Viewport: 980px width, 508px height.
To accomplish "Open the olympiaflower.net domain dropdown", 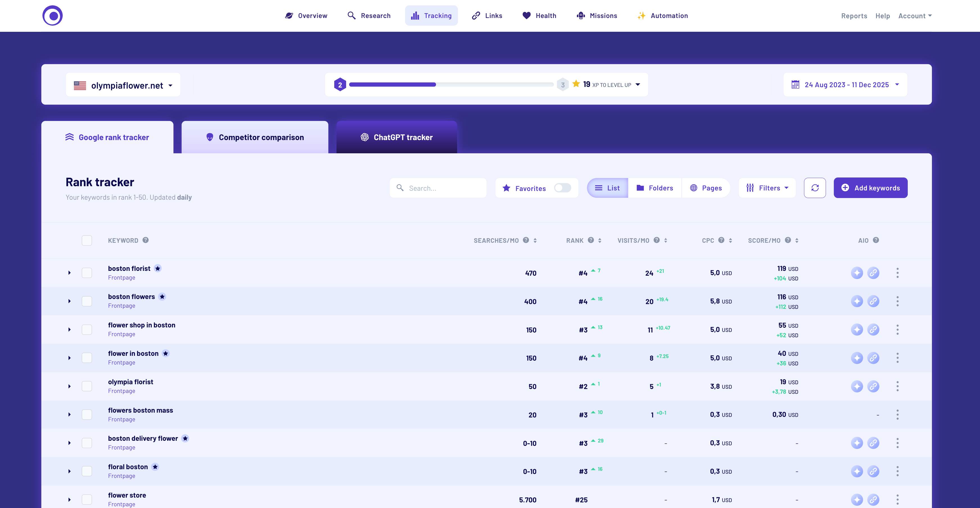I will point(123,84).
